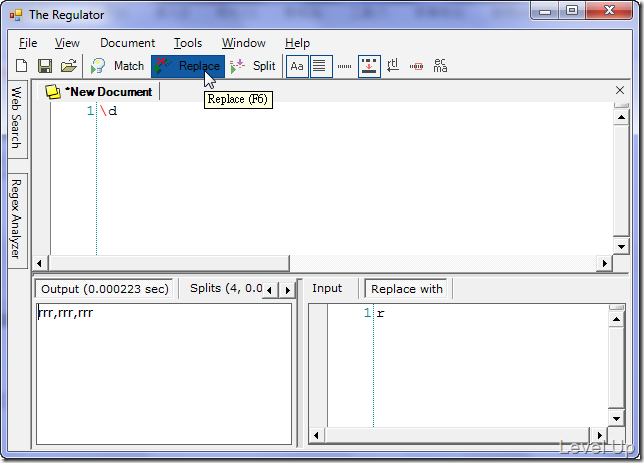The width and height of the screenshot is (644, 463).
Task: Click the right tab scroll arrow beside Splits
Action: [288, 290]
